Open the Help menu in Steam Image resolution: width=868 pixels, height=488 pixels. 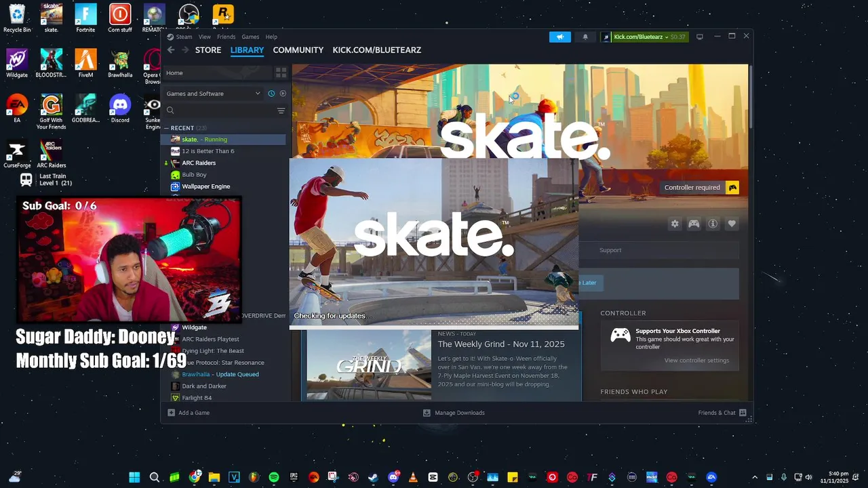[x=271, y=37]
